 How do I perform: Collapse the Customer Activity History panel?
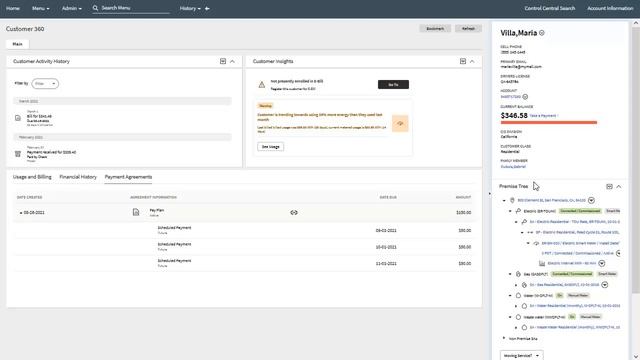tap(232, 61)
